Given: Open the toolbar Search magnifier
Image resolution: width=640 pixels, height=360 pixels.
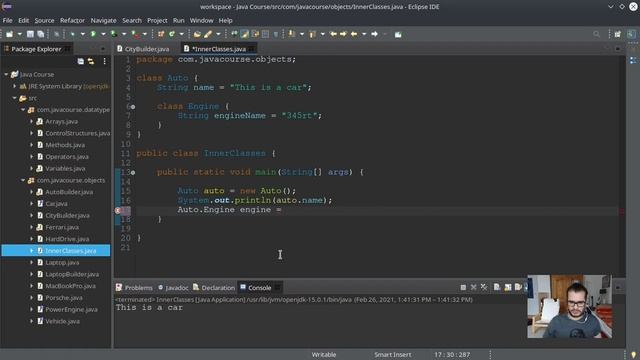Looking at the screenshot, I should pos(597,34).
